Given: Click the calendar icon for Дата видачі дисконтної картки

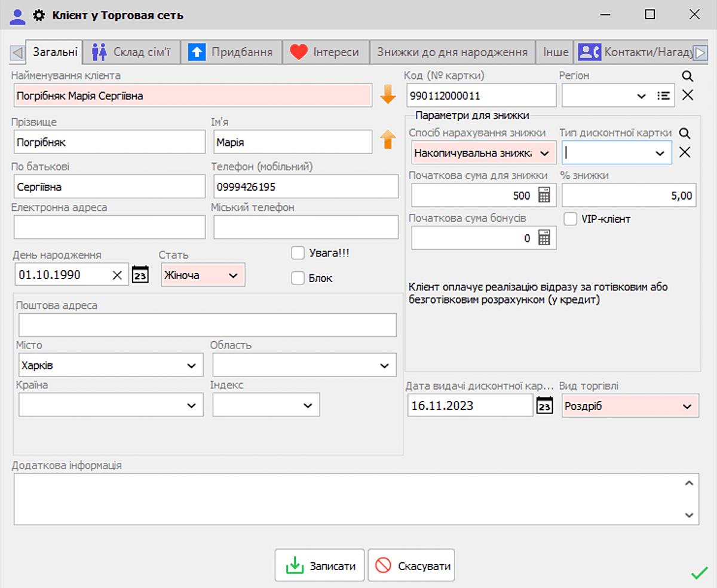Looking at the screenshot, I should [544, 405].
